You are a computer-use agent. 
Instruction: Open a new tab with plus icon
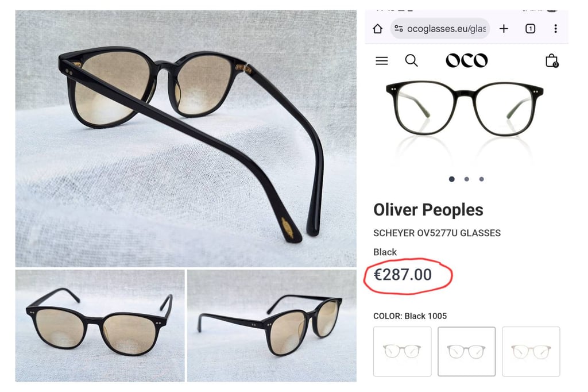(504, 29)
